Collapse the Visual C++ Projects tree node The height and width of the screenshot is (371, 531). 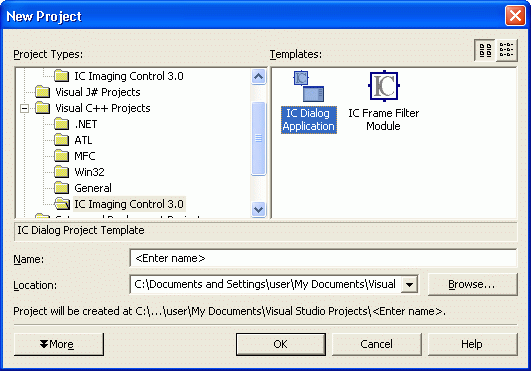24,108
